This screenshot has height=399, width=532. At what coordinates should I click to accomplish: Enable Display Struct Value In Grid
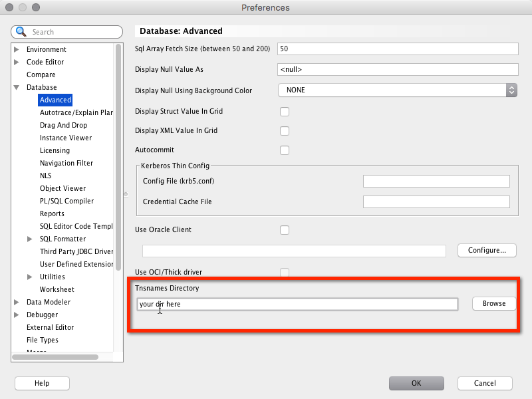pyautogui.click(x=285, y=112)
